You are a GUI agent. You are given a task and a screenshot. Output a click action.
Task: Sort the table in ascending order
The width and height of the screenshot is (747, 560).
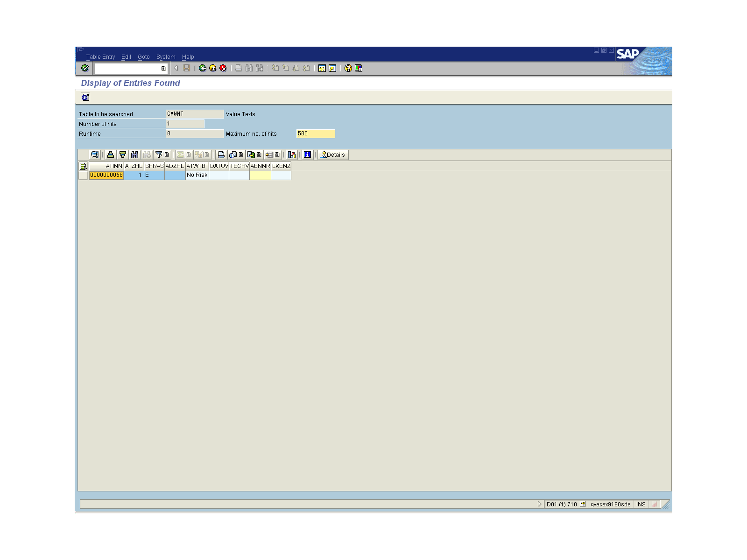point(111,155)
